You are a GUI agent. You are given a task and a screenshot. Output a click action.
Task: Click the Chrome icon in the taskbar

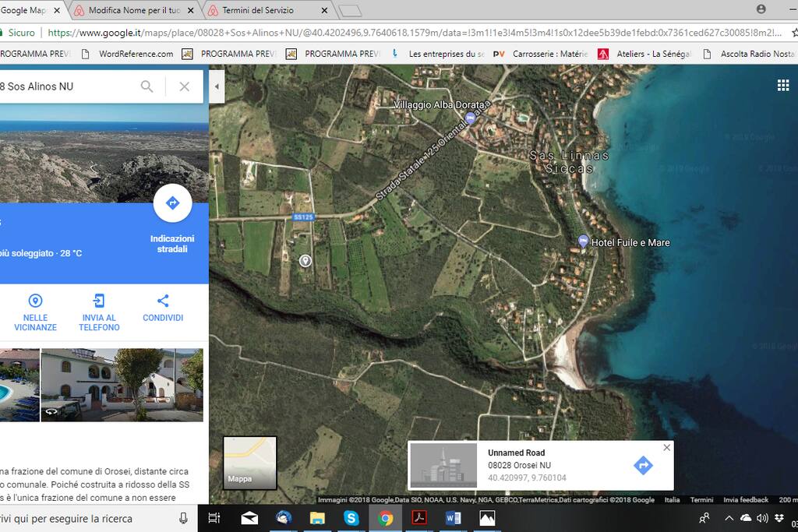[x=385, y=518]
